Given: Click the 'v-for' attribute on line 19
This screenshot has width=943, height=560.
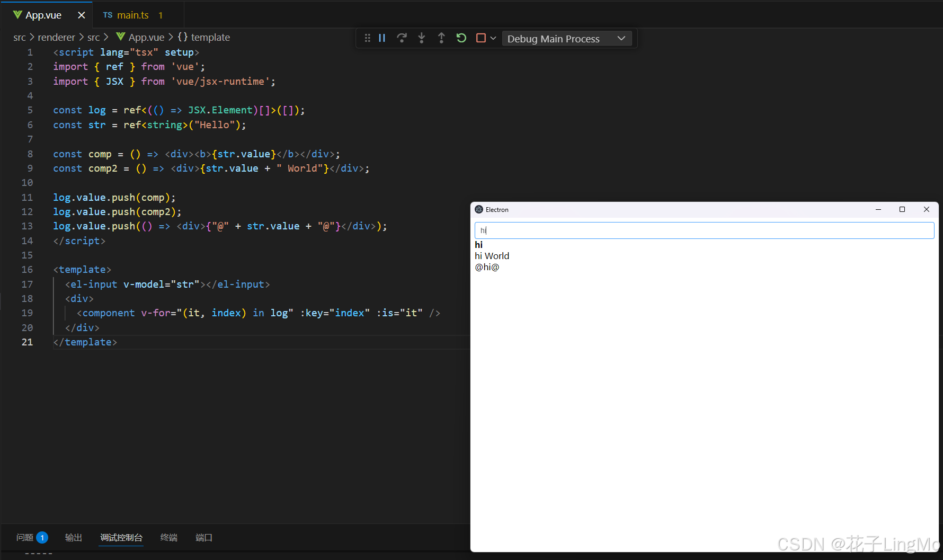Looking at the screenshot, I should click(x=156, y=313).
